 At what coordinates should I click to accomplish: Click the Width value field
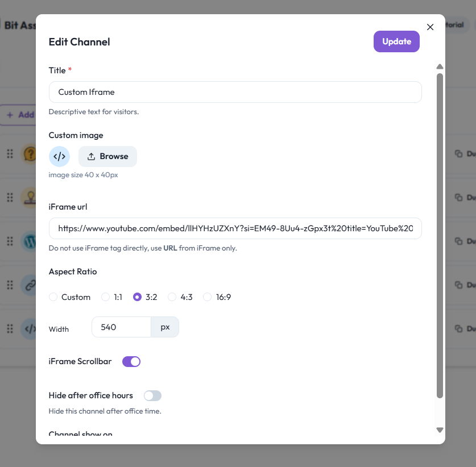coord(121,327)
